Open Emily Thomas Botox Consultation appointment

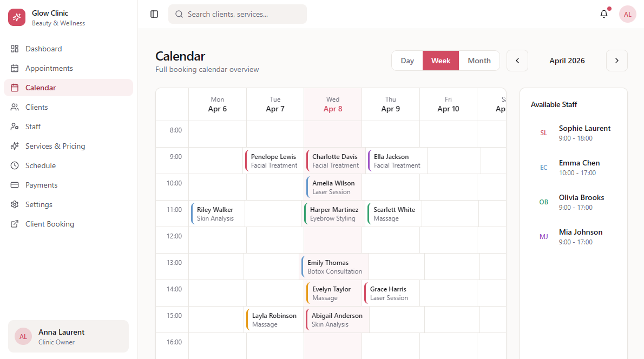pyautogui.click(x=334, y=267)
